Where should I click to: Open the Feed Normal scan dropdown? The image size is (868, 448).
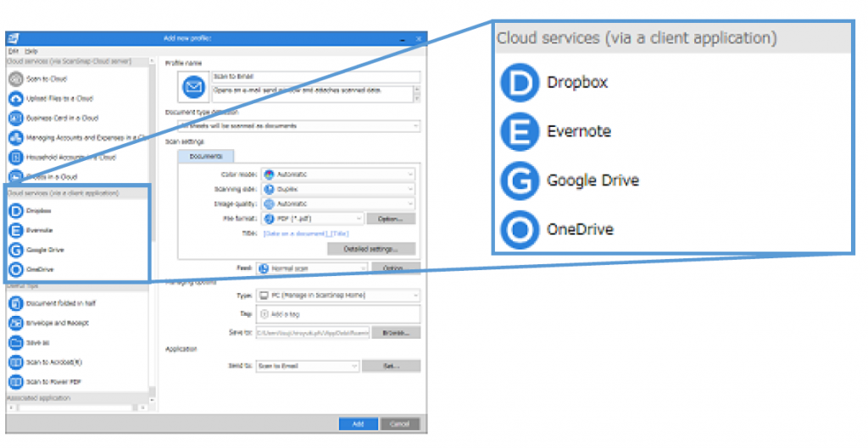coord(312,268)
